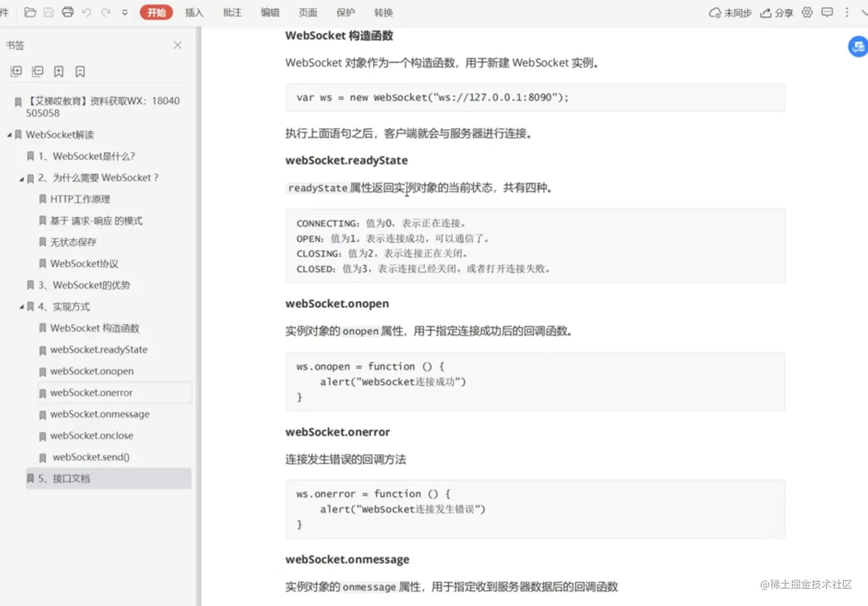Click the 'CONNECTING: 值为0' code line

381,223
